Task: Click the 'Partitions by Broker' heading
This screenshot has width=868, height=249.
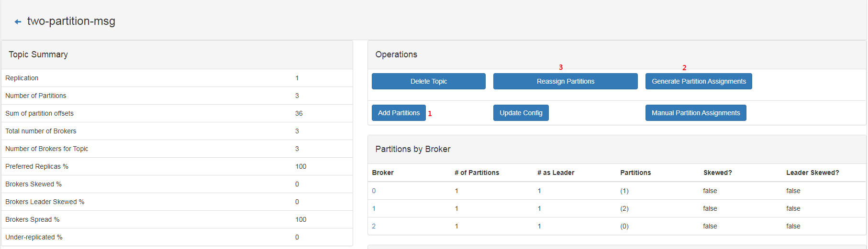Action: [x=413, y=149]
